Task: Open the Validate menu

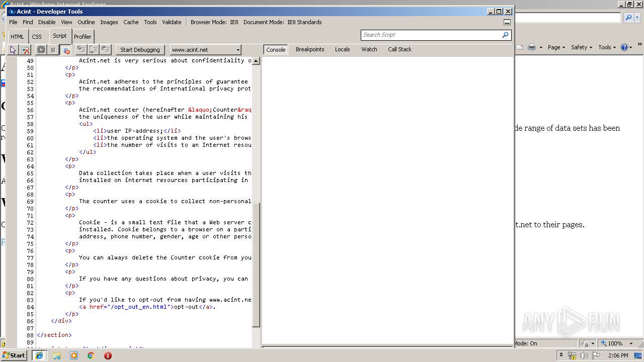Action: click(172, 22)
